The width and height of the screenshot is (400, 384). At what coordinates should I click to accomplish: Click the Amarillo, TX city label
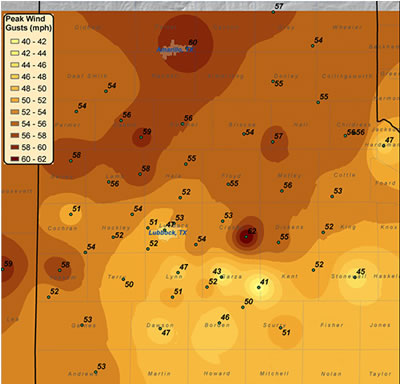click(x=175, y=50)
